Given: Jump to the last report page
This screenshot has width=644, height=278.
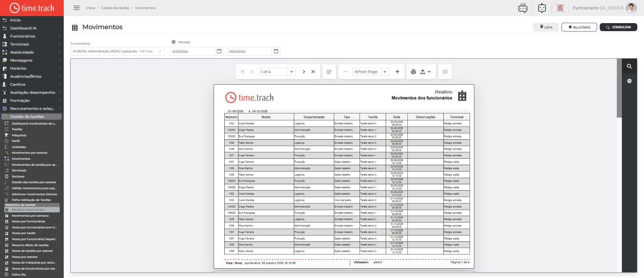Looking at the screenshot, I should pyautogui.click(x=313, y=72).
